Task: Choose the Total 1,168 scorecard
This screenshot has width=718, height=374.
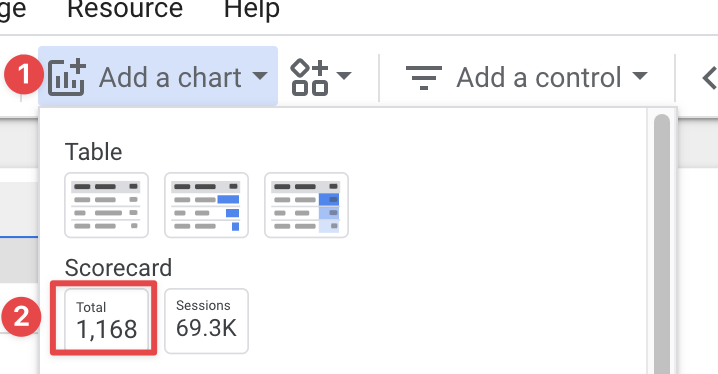Action: click(x=106, y=319)
